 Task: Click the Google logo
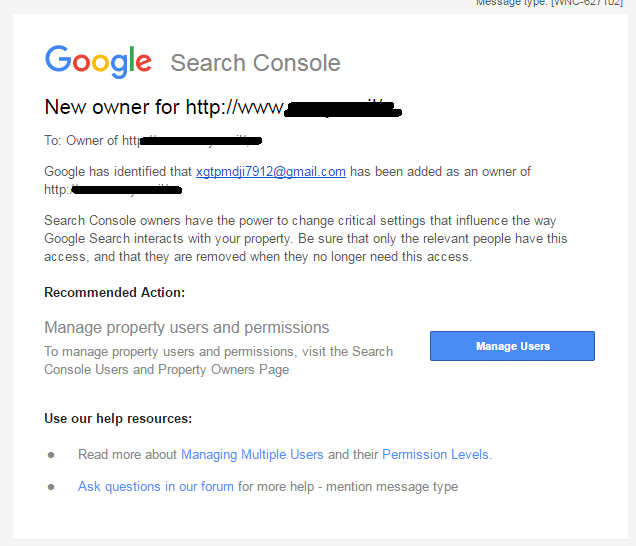point(98,62)
